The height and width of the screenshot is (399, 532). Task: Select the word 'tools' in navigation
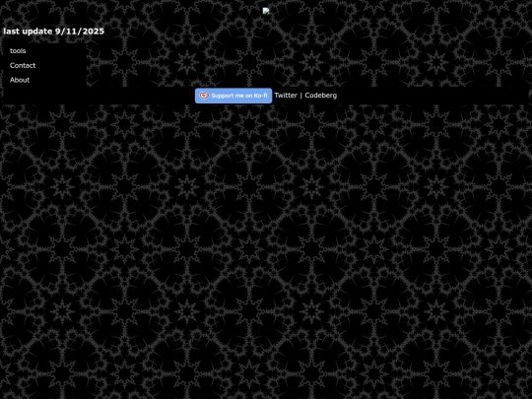coord(18,51)
